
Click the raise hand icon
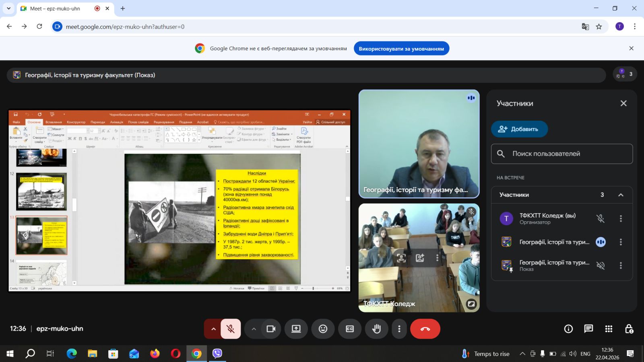376,329
